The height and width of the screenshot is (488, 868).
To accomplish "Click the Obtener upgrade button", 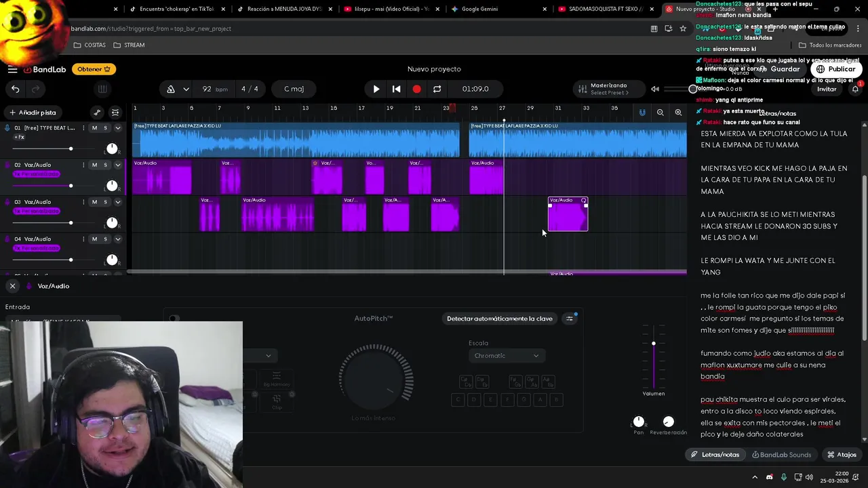I will coord(94,69).
